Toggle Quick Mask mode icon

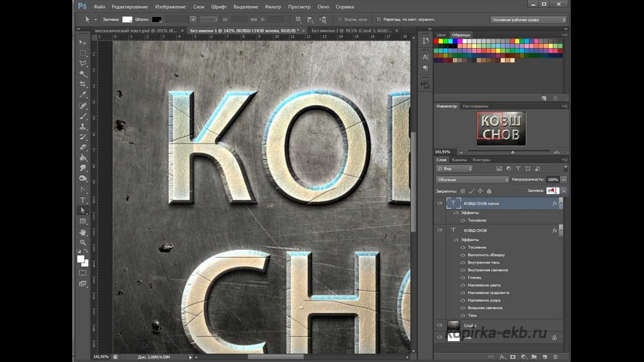(x=83, y=273)
